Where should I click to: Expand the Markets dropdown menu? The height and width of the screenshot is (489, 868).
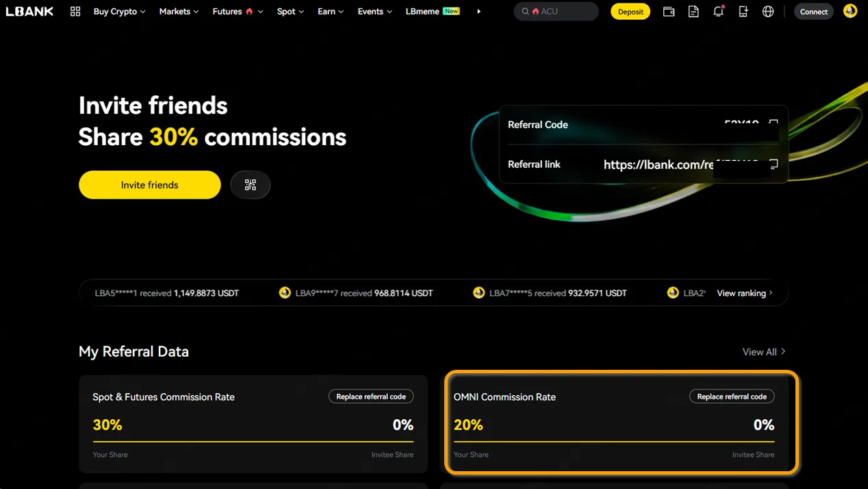(x=179, y=12)
